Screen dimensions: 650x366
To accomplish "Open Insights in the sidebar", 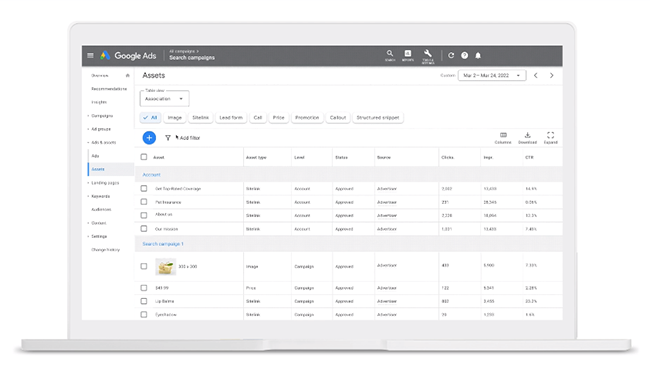I will coord(99,102).
